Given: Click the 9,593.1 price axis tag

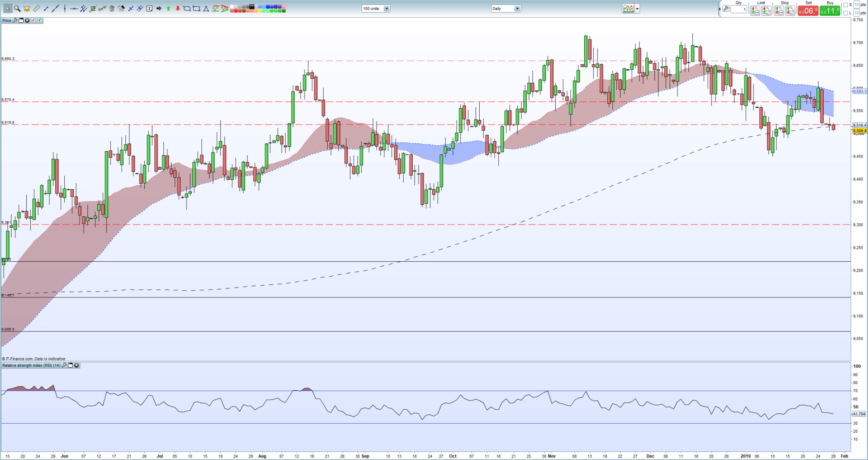Looking at the screenshot, I should click(x=859, y=91).
